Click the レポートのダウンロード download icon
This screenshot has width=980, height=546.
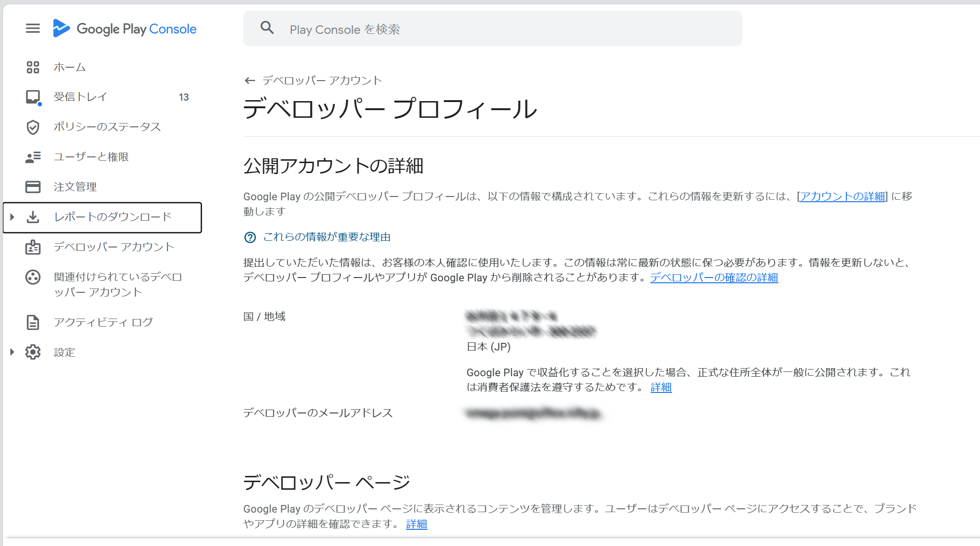[32, 217]
